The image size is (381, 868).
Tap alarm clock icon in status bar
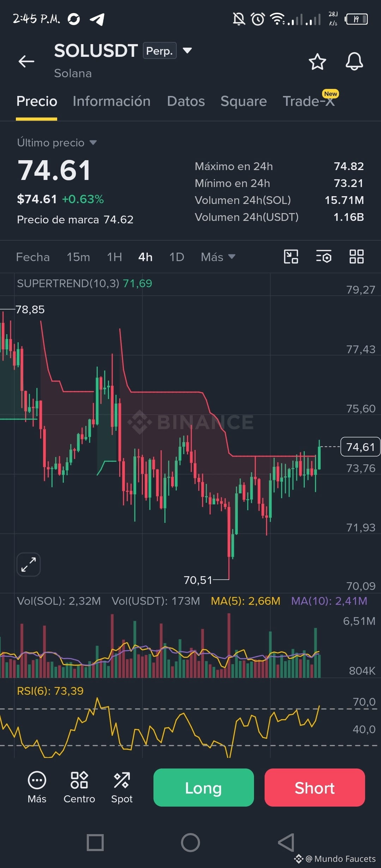coord(258,19)
